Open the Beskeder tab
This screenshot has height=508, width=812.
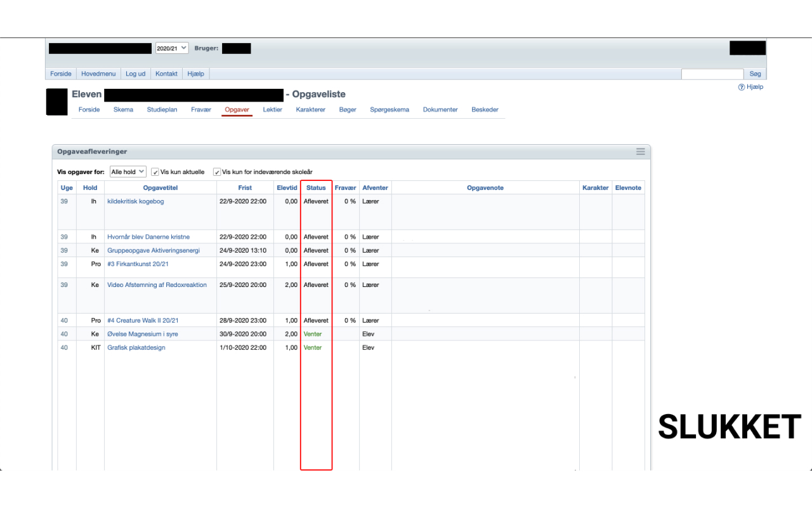coord(485,110)
